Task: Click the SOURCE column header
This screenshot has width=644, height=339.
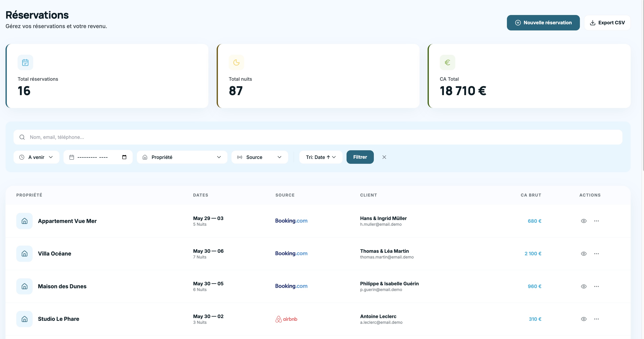Action: tap(285, 195)
